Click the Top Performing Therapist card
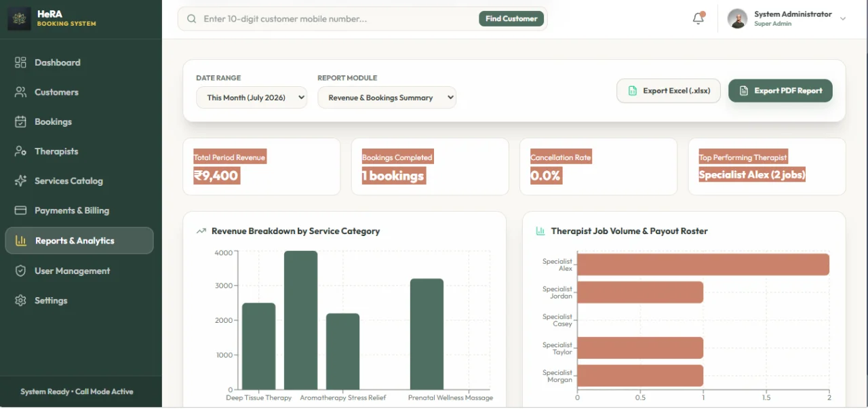868x409 pixels. [767, 167]
